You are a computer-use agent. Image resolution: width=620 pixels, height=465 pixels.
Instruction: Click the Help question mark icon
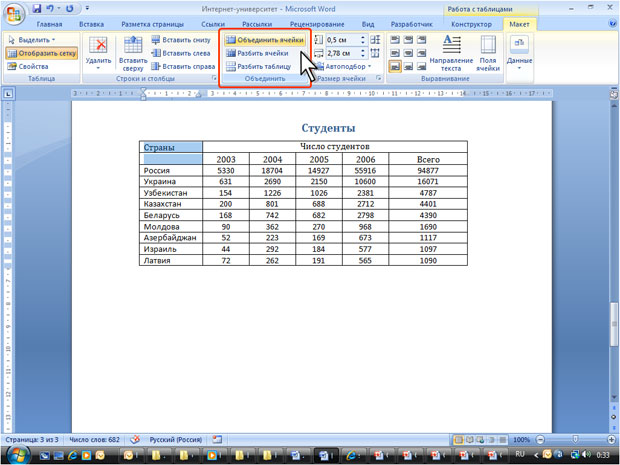click(x=609, y=23)
